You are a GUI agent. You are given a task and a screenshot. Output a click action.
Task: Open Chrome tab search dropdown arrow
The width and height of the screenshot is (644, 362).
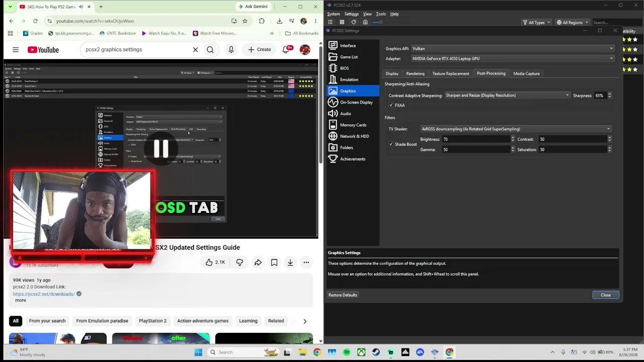click(x=10, y=7)
